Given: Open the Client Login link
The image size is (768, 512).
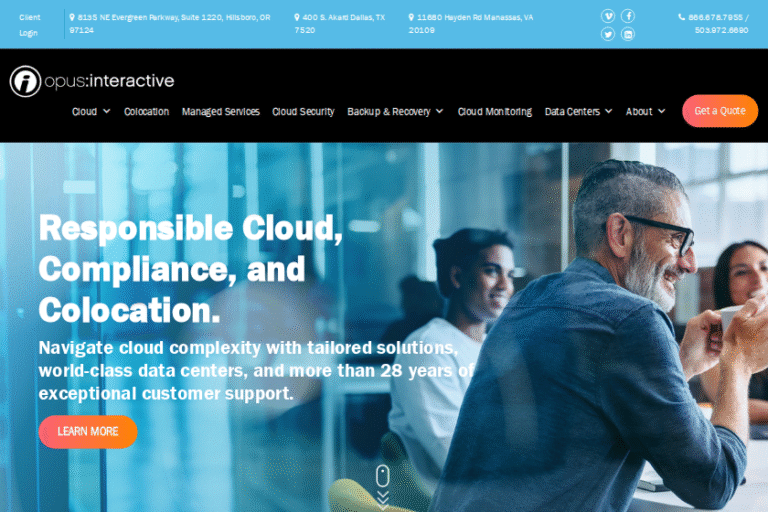Looking at the screenshot, I should (x=29, y=25).
